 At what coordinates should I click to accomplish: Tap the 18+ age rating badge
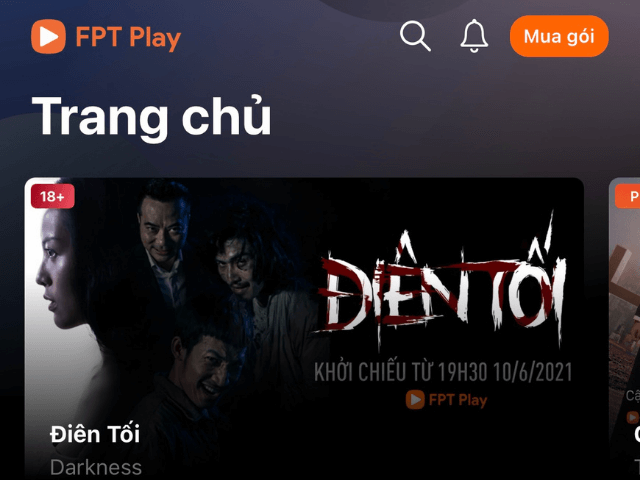tap(53, 196)
